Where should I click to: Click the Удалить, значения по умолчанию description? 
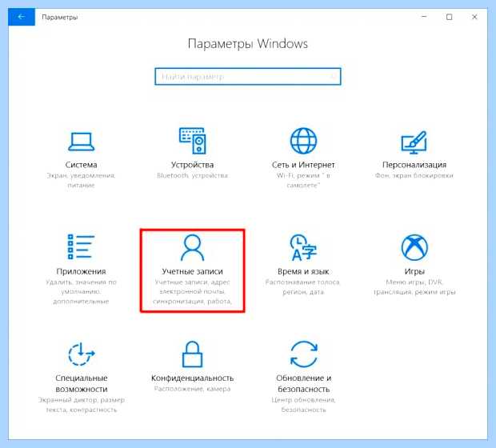coord(81,291)
